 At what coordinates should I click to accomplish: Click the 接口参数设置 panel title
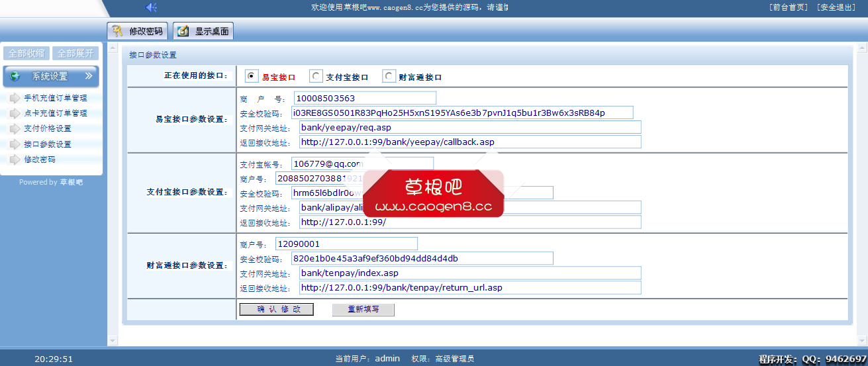[x=153, y=55]
